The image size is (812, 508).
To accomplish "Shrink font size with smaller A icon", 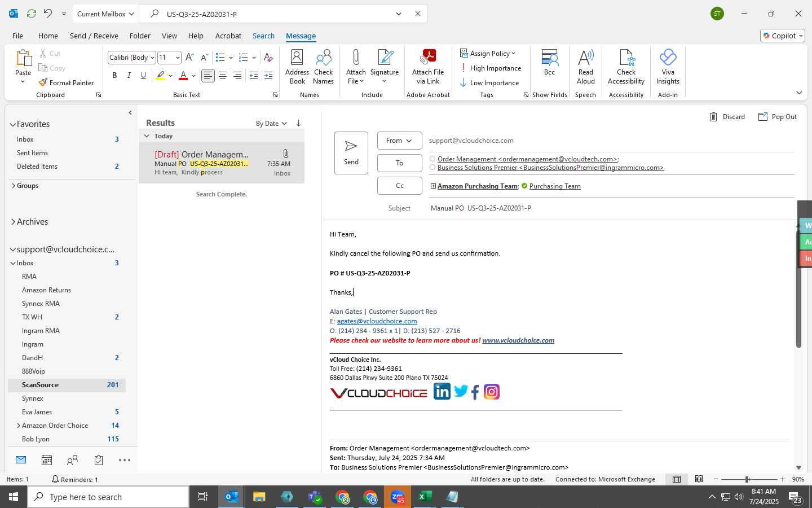I will click(x=204, y=57).
